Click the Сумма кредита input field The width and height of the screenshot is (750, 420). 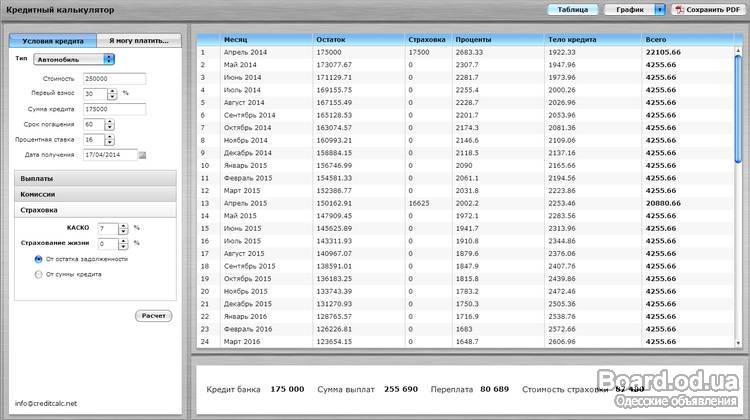pyautogui.click(x=114, y=109)
